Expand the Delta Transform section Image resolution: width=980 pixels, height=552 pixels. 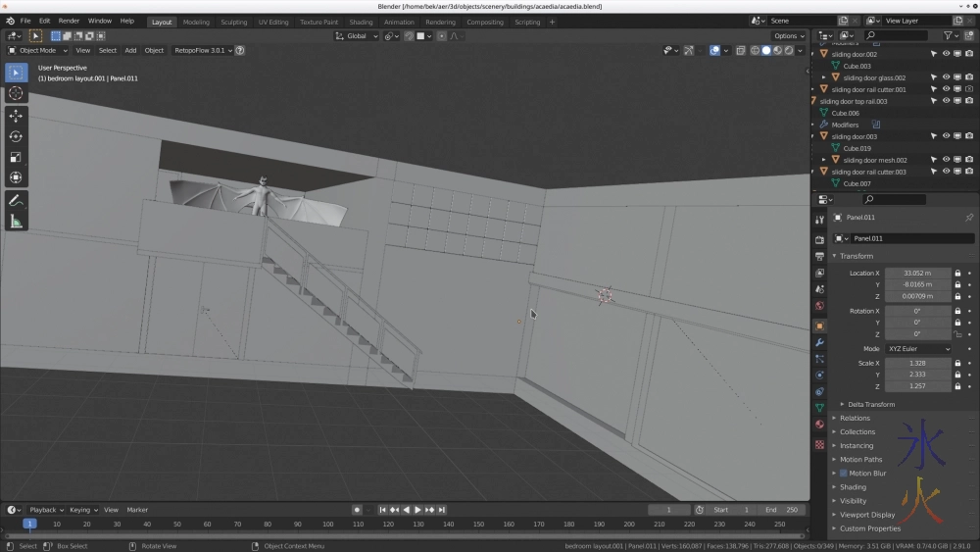pos(870,404)
